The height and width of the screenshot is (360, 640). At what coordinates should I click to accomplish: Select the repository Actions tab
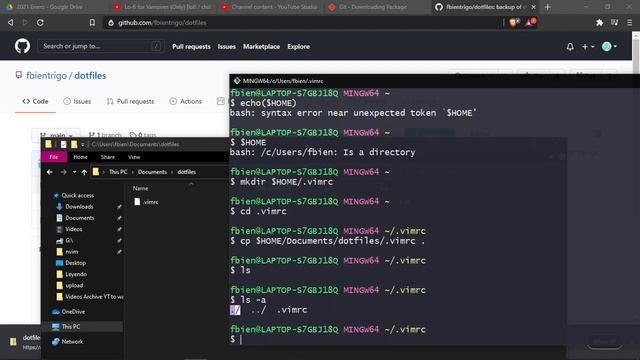(185, 101)
